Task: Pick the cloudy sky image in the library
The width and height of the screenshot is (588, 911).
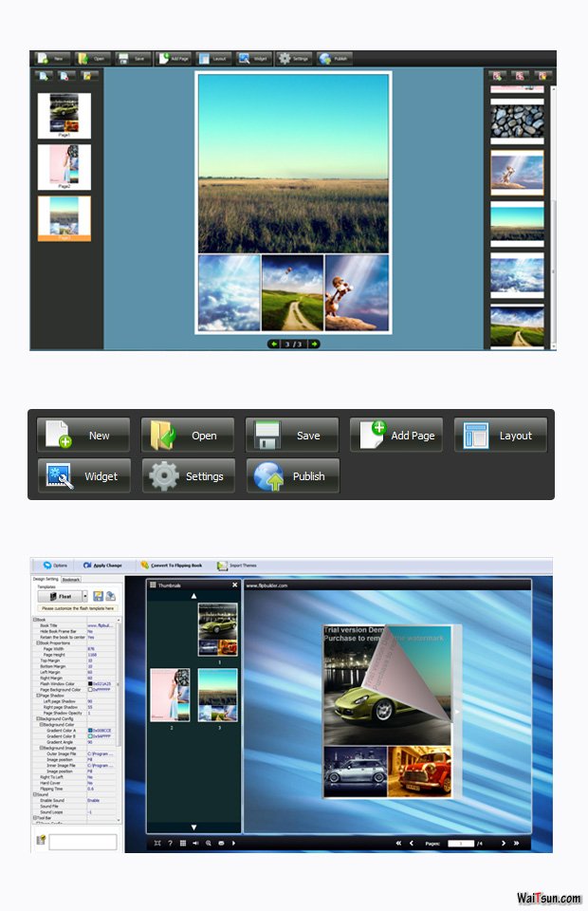Action: click(517, 275)
